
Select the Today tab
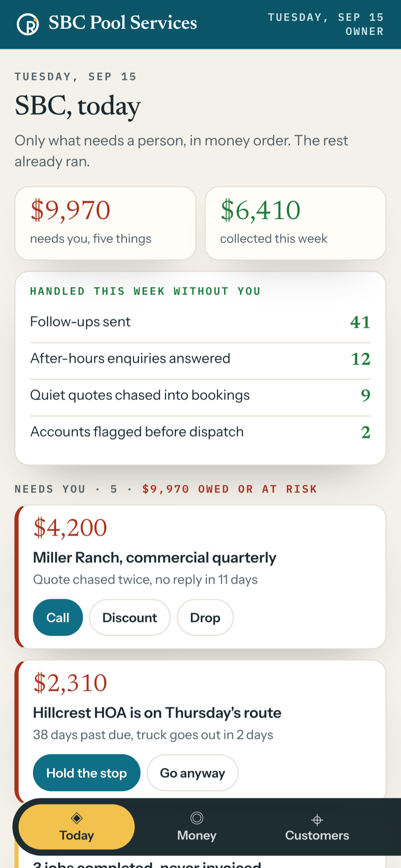click(77, 827)
